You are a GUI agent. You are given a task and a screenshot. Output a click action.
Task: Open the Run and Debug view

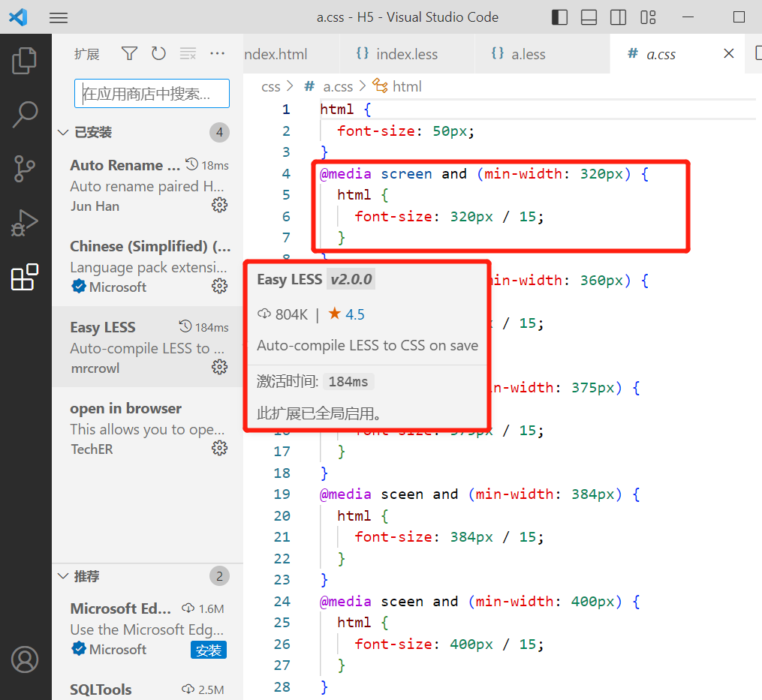coord(25,222)
